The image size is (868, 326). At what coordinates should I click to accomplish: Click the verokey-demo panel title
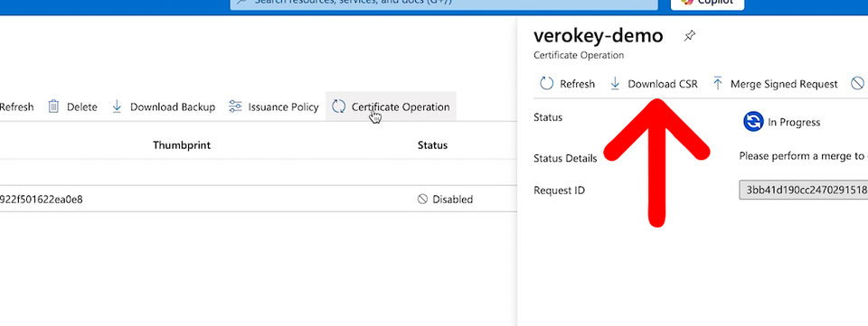point(598,36)
